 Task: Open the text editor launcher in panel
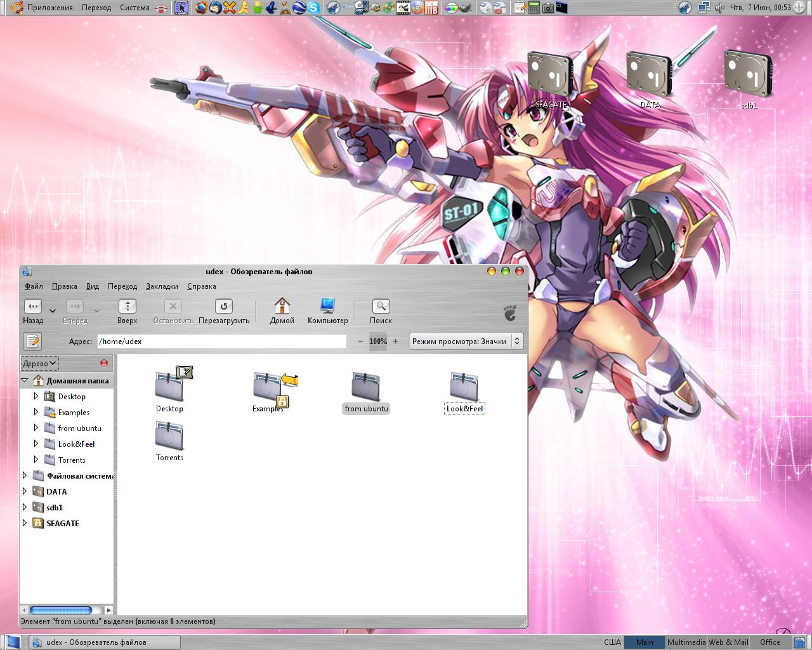tap(520, 8)
